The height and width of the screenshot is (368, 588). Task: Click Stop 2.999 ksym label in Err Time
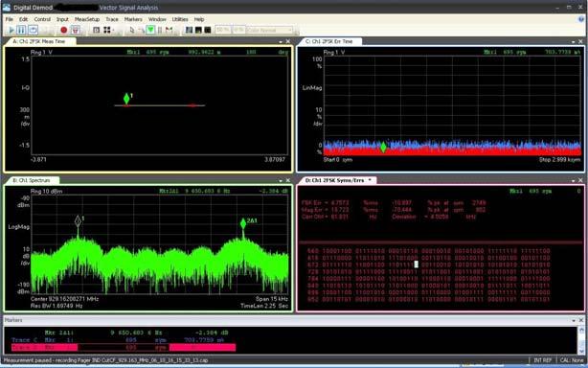point(560,159)
